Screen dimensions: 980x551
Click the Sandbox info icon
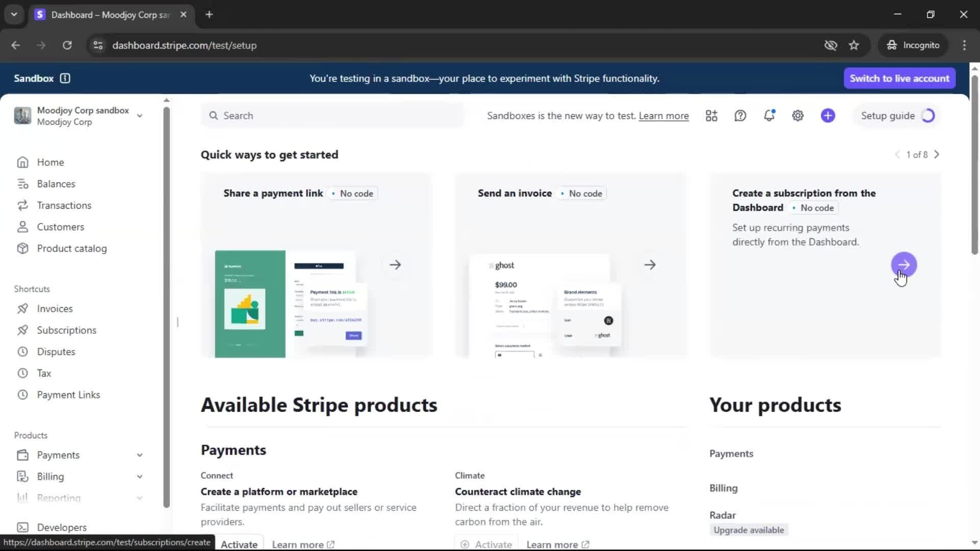(65, 78)
